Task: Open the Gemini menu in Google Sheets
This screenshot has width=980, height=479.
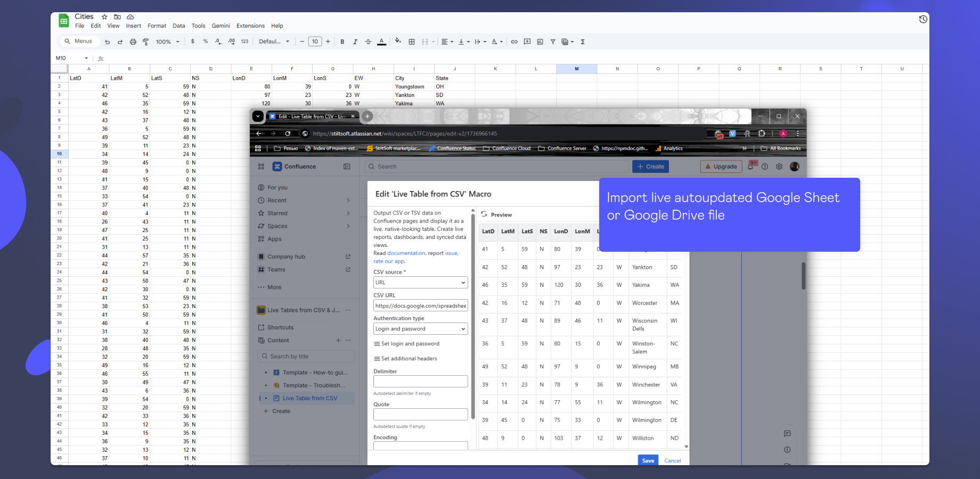Action: point(220,26)
